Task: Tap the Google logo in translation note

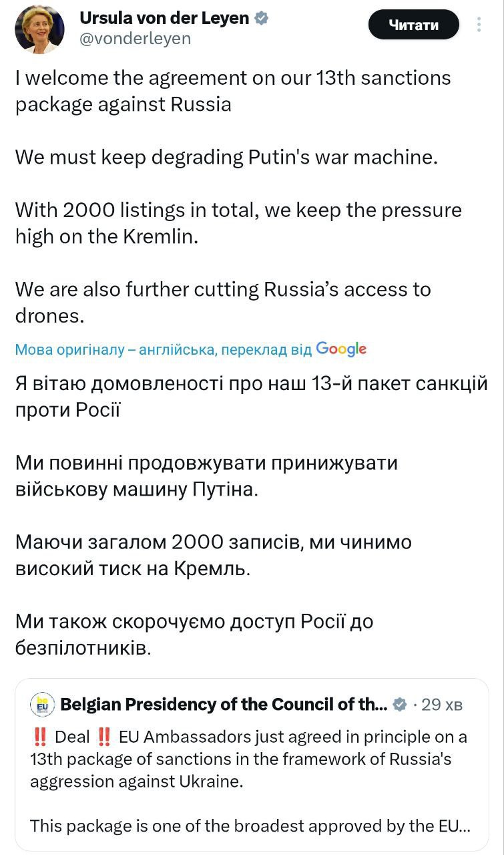Action: (x=341, y=349)
